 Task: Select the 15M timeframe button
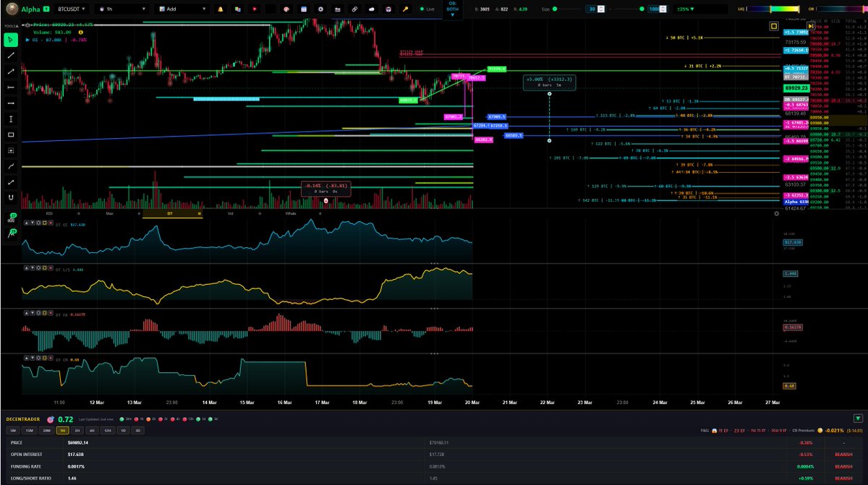[29, 430]
